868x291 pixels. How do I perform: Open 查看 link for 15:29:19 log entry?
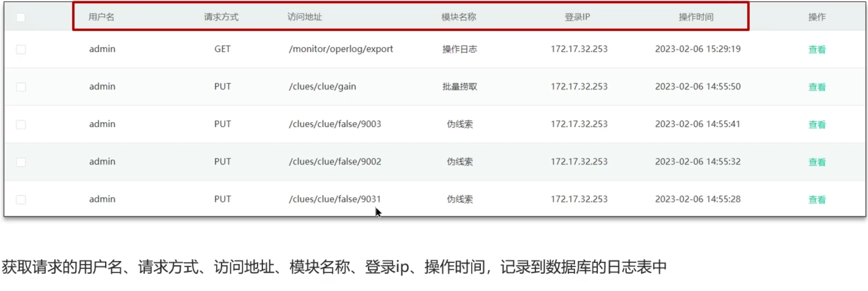pos(817,50)
